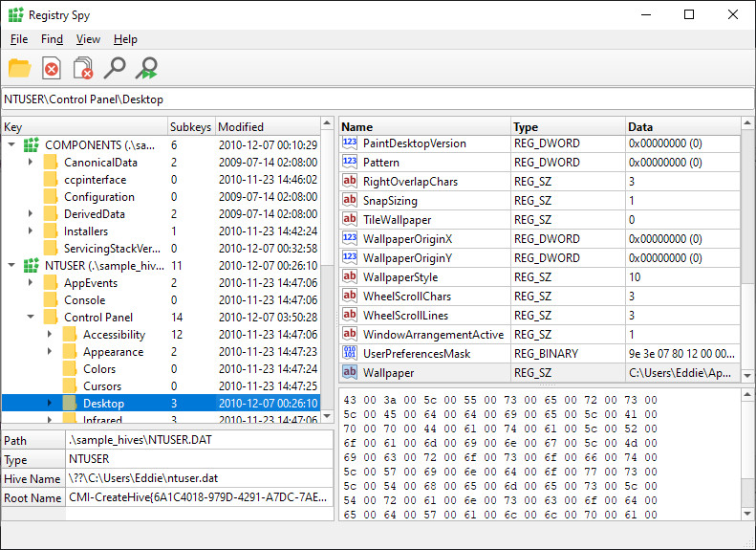Click the Find next magnifier toolbar icon
Viewport: 756px width, 550px height.
pos(146,68)
